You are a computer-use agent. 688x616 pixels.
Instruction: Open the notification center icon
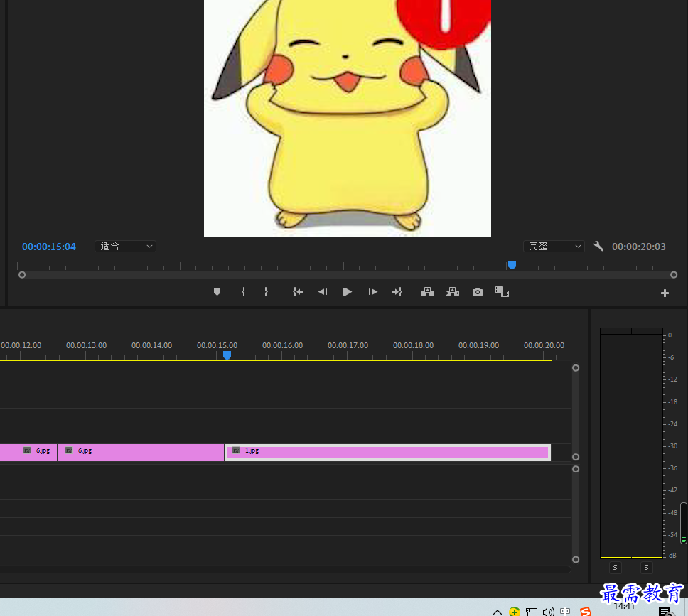665,611
